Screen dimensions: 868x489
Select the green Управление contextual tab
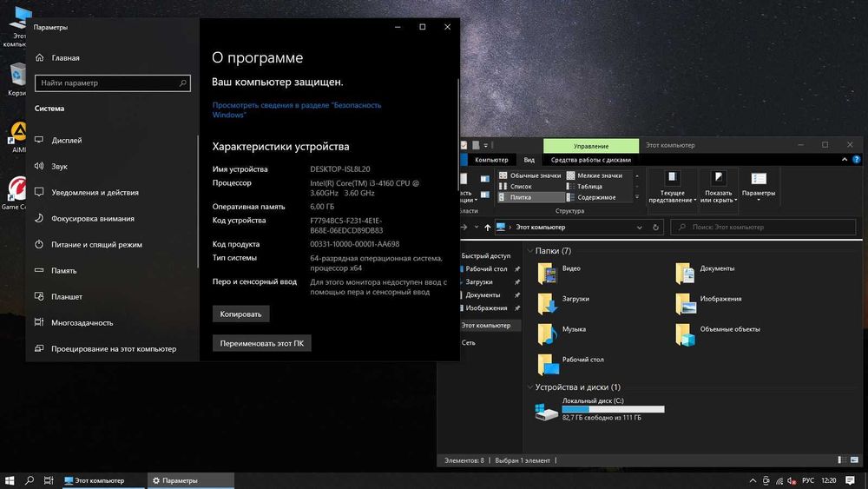[x=590, y=146]
